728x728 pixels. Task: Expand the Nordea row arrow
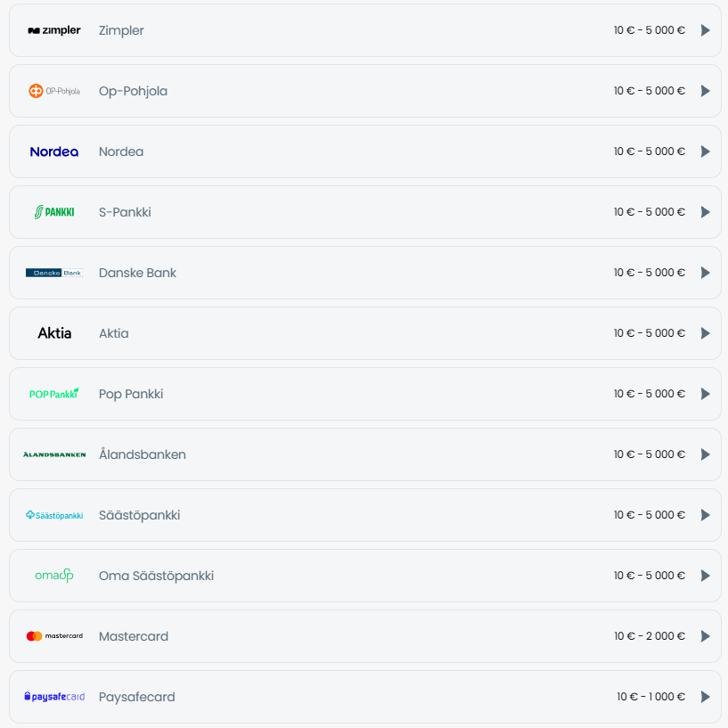(x=705, y=151)
